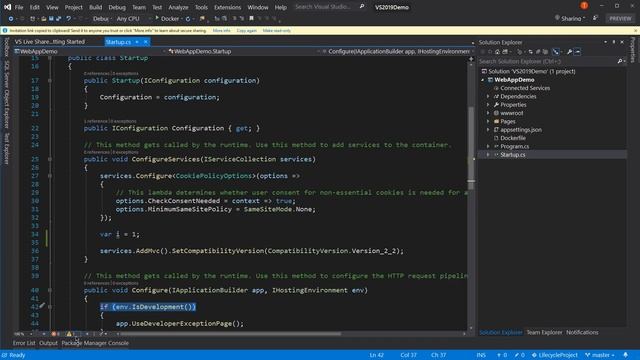The image size is (640, 360).
Task: Expand the Dependencies node
Action: click(x=488, y=96)
